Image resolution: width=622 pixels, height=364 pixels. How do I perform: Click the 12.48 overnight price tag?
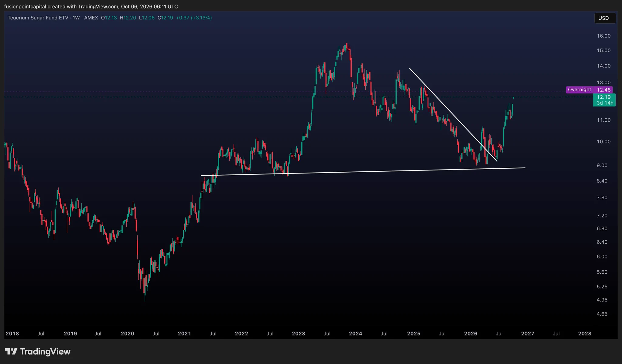coord(603,90)
